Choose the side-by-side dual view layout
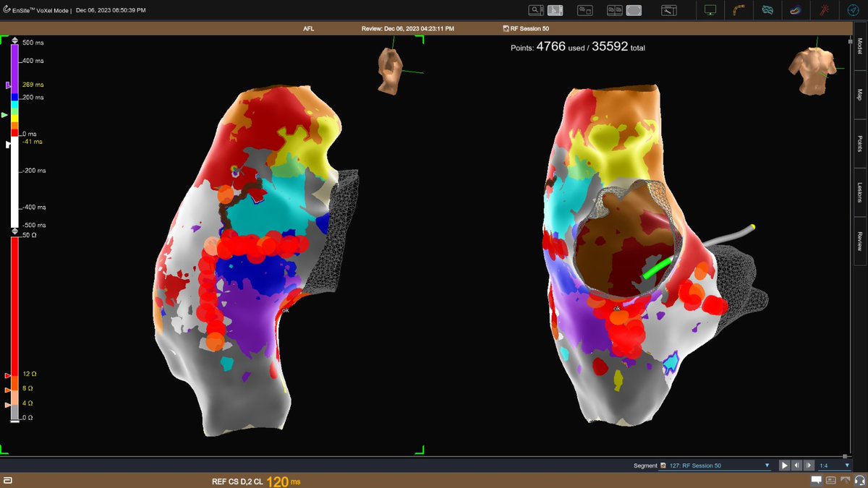Image resolution: width=868 pixels, height=488 pixels. [614, 10]
